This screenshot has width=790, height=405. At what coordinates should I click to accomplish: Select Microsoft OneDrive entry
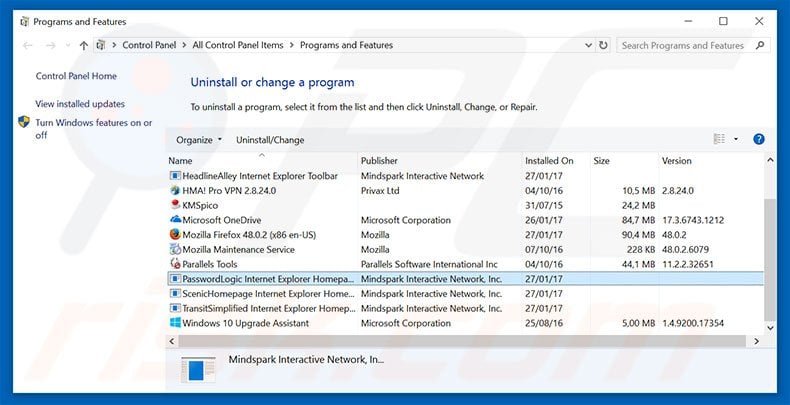[465, 220]
